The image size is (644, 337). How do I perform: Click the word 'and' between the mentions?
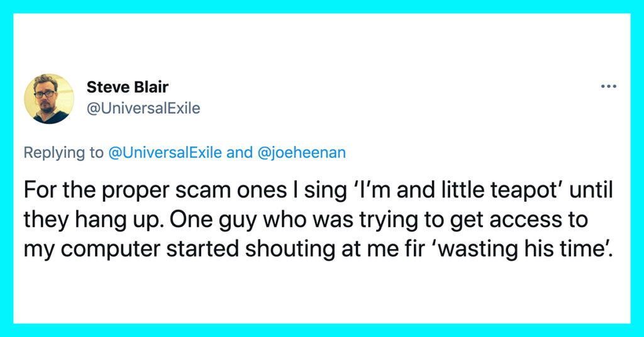[x=240, y=153]
